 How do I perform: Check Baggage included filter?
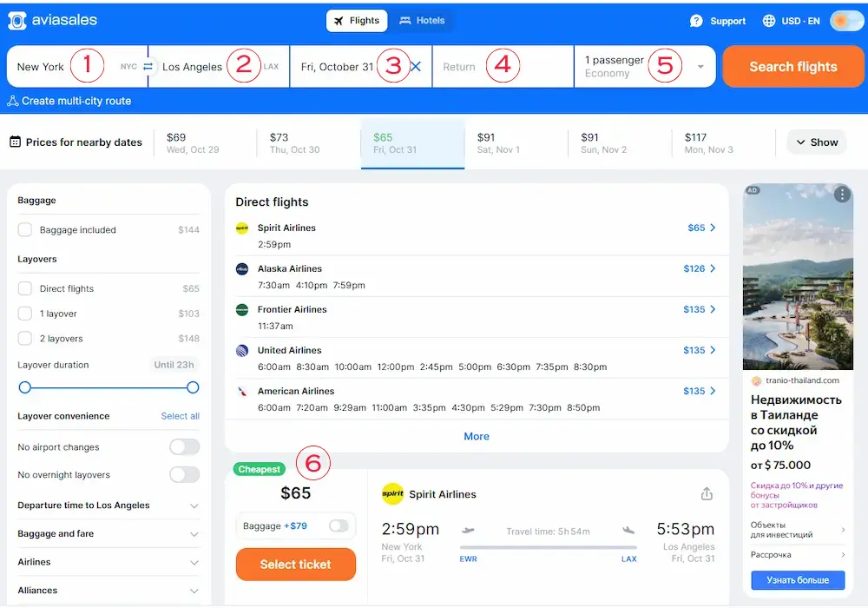(x=25, y=229)
